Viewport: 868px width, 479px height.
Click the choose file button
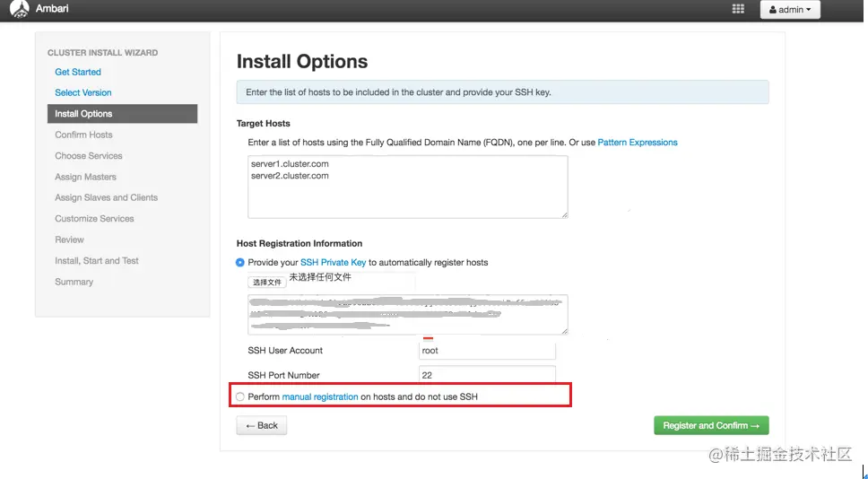click(267, 282)
